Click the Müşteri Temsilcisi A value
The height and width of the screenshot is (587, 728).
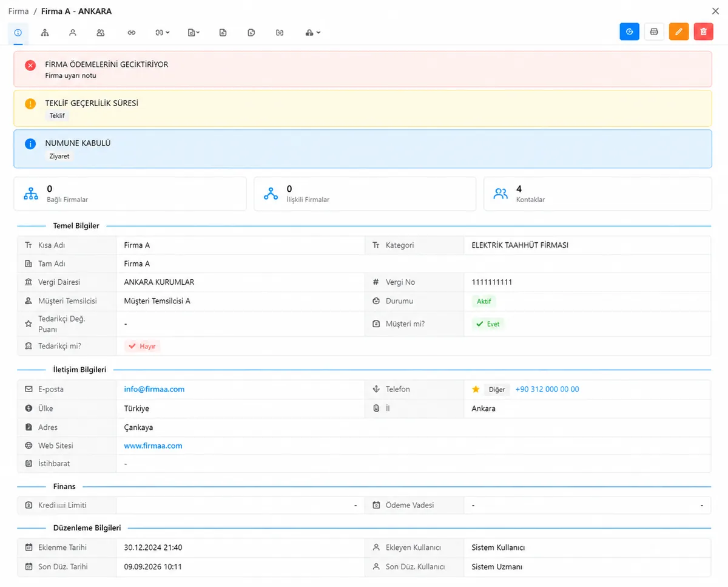(157, 300)
